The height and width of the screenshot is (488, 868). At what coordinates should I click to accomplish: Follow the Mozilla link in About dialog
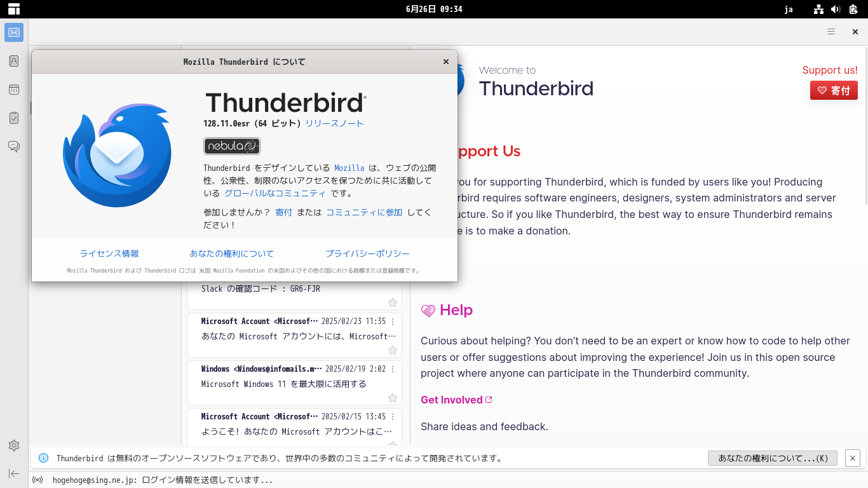[349, 168]
